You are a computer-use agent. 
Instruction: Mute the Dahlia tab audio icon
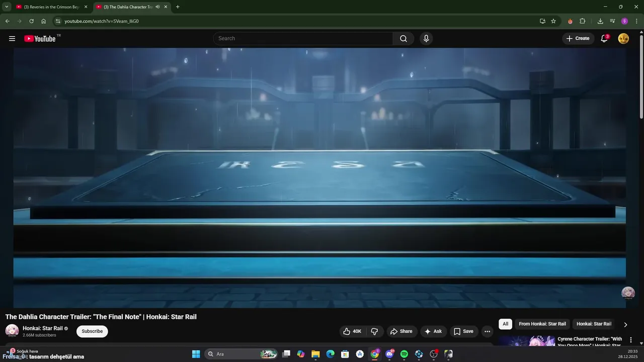(x=158, y=7)
